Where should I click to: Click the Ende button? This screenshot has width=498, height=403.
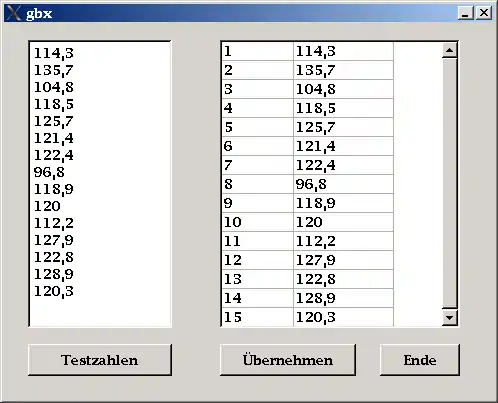point(420,360)
